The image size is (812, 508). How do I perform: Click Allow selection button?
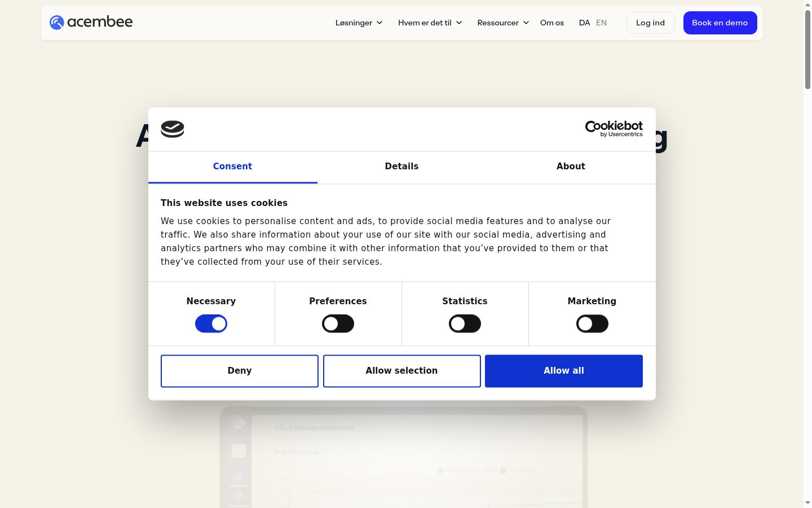coord(401,371)
